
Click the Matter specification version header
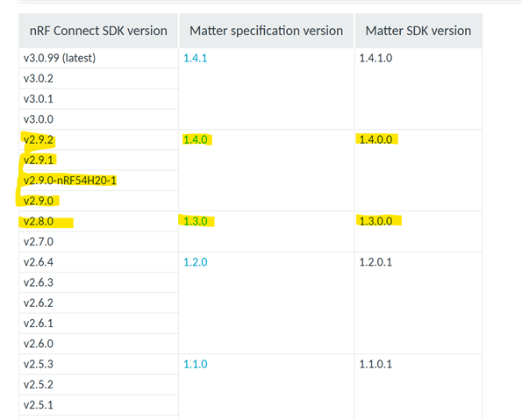[x=267, y=31]
